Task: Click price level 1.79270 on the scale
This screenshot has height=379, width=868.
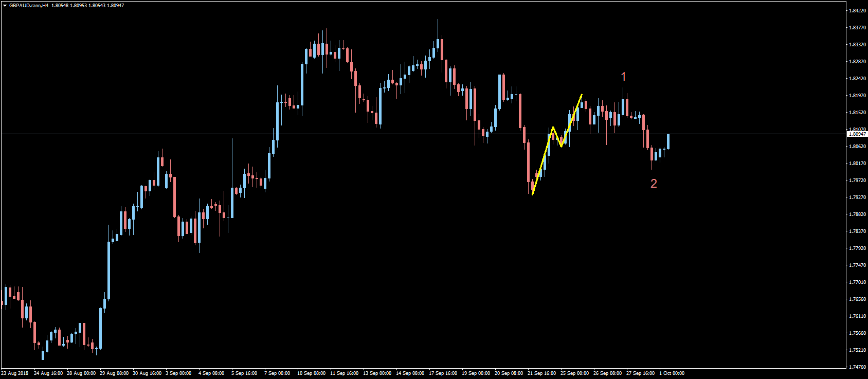Action: pyautogui.click(x=857, y=197)
